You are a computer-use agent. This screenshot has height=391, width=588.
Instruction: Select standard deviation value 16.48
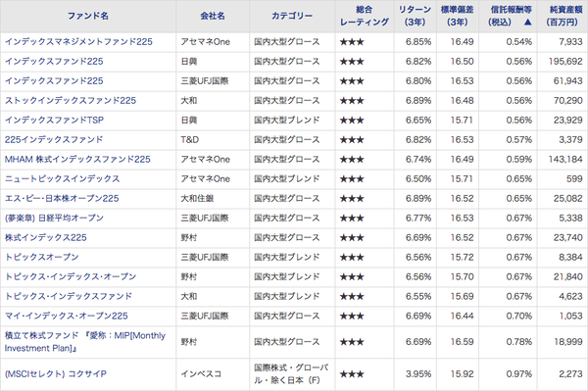462,101
